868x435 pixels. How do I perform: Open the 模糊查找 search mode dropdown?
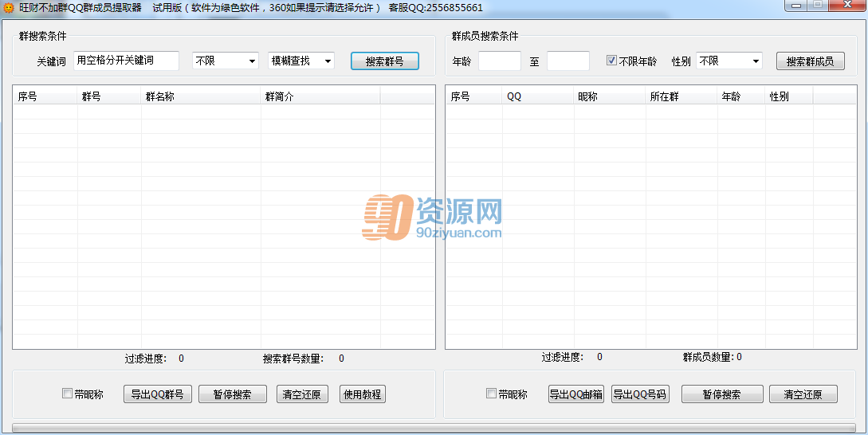pos(301,61)
